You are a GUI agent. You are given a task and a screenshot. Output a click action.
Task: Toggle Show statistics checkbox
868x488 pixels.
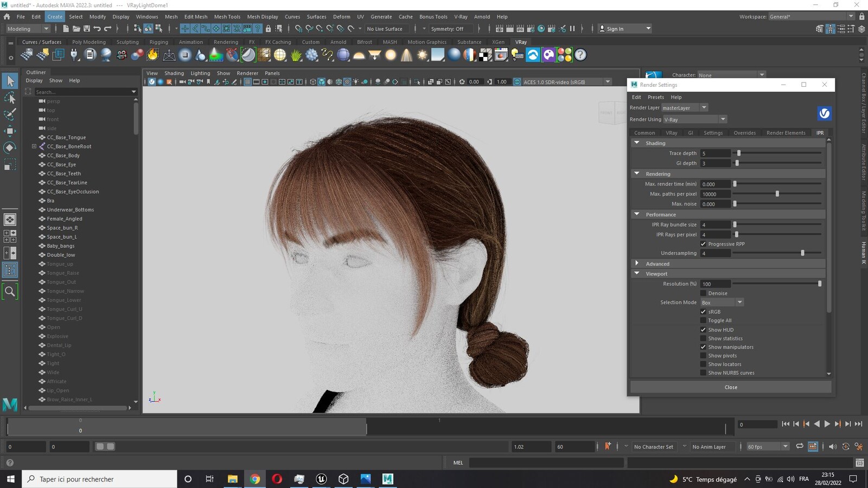[703, 338]
